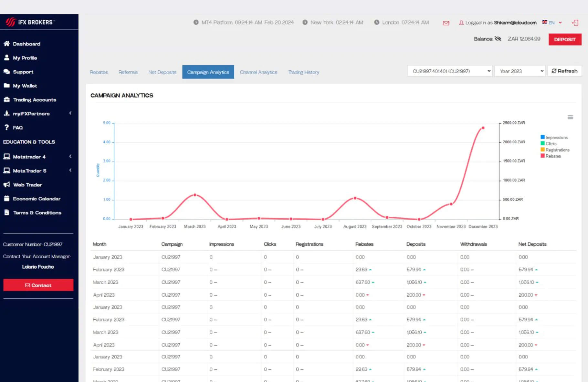Screen dimensions: 588x382
Task: Click the Economic Calendar icon in sidebar
Action: (6, 199)
